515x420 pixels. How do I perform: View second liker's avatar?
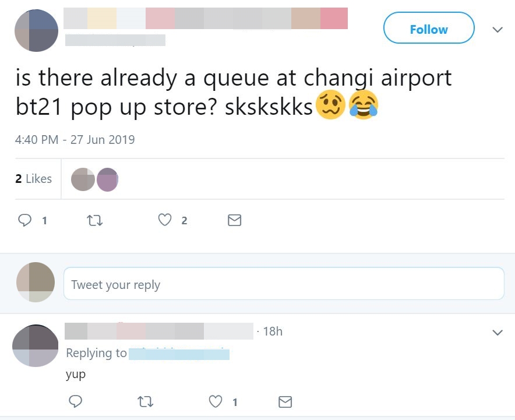click(107, 179)
